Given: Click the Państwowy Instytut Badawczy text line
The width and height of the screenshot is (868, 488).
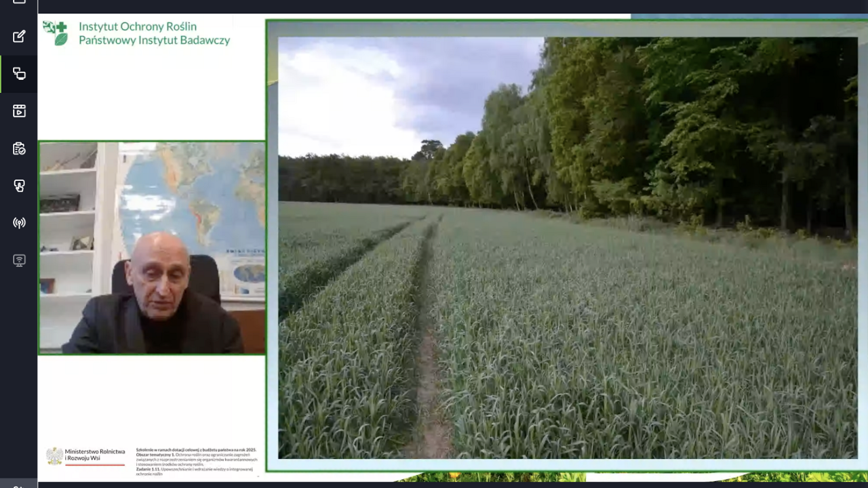Looking at the screenshot, I should (154, 40).
